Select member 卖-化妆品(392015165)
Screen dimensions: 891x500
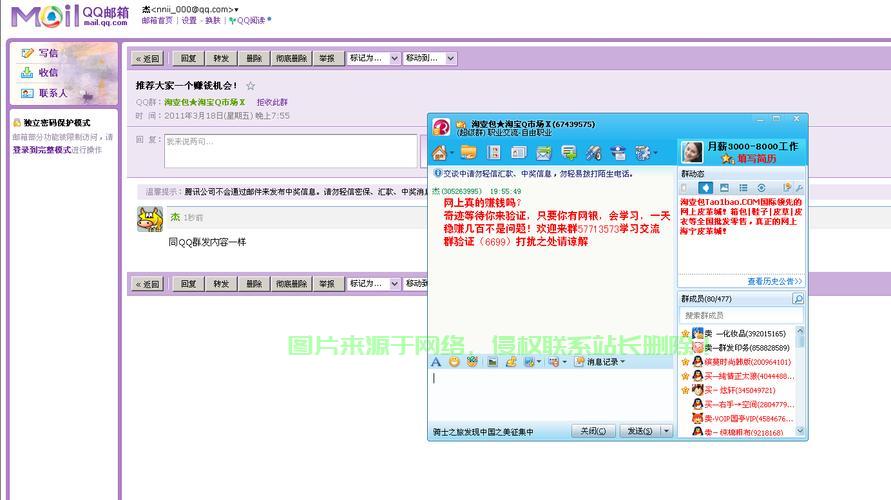click(739, 334)
